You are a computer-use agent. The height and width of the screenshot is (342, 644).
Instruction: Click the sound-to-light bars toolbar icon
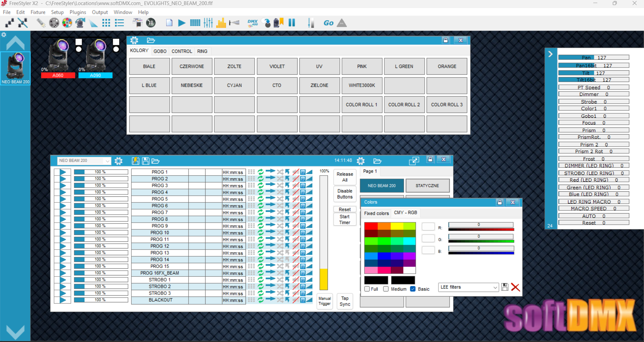tap(221, 23)
